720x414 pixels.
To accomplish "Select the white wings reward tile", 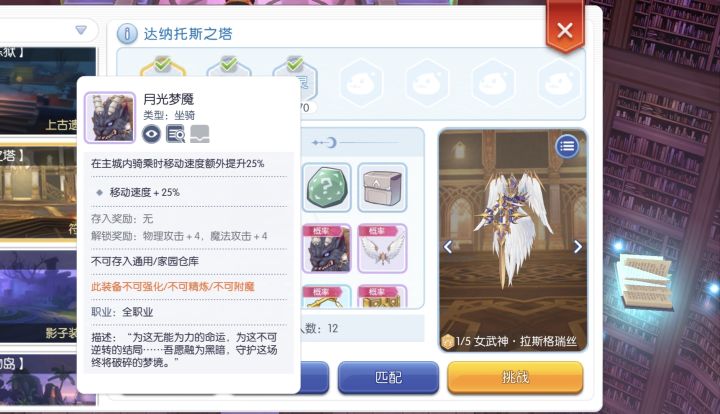I will (382, 248).
